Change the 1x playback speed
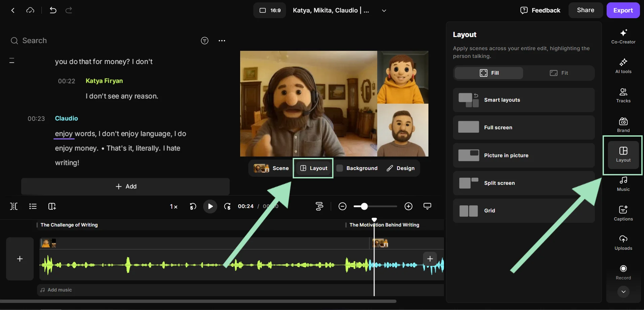Screen dimensions: 644x310 (174, 207)
